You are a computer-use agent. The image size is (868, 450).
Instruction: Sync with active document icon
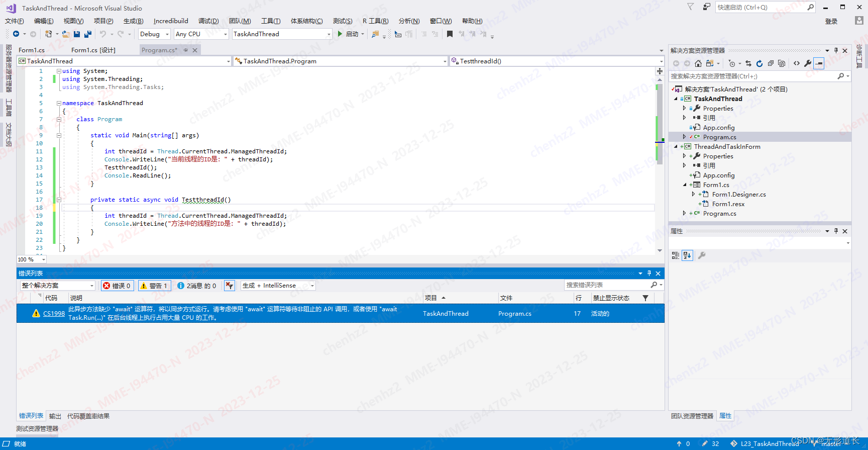coord(748,63)
